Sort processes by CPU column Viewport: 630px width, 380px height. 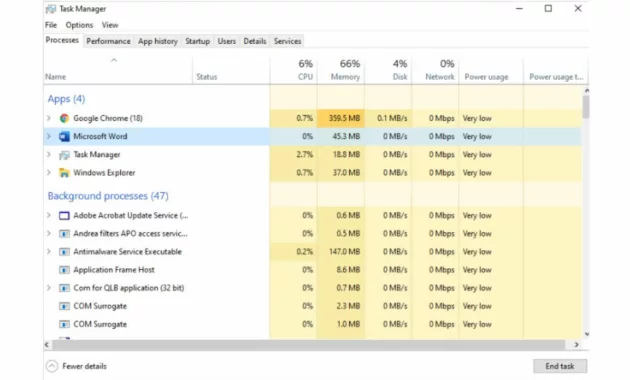coord(294,70)
